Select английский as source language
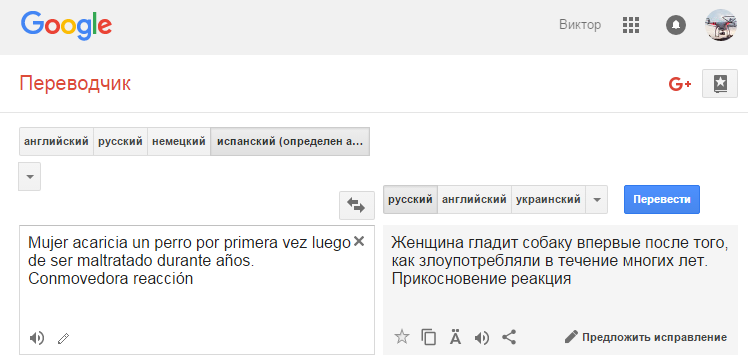The height and width of the screenshot is (360, 748). pos(56,142)
